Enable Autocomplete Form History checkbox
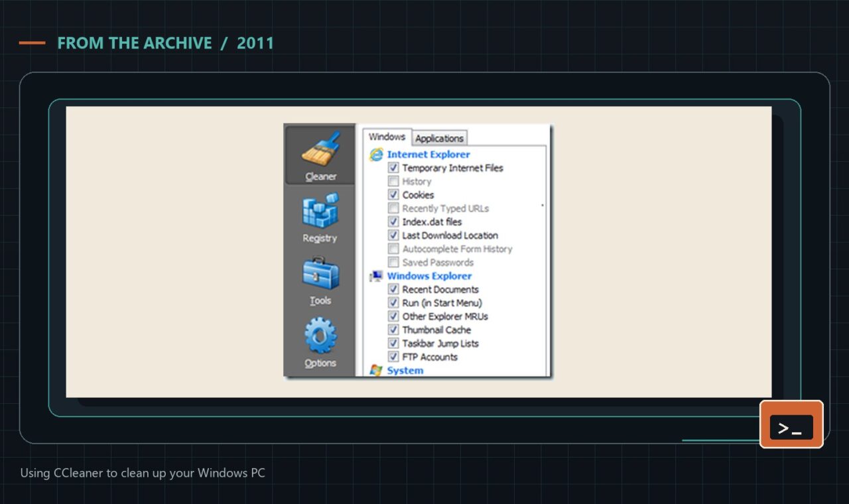 pos(393,249)
